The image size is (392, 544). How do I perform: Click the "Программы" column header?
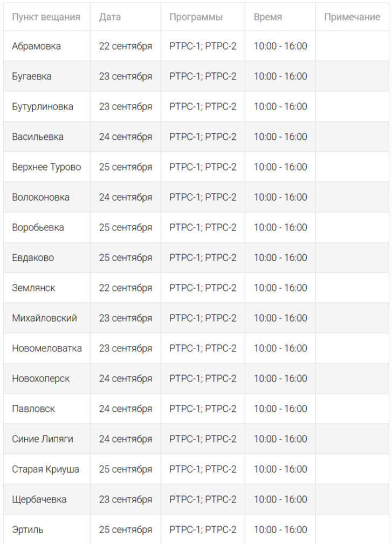tap(196, 17)
